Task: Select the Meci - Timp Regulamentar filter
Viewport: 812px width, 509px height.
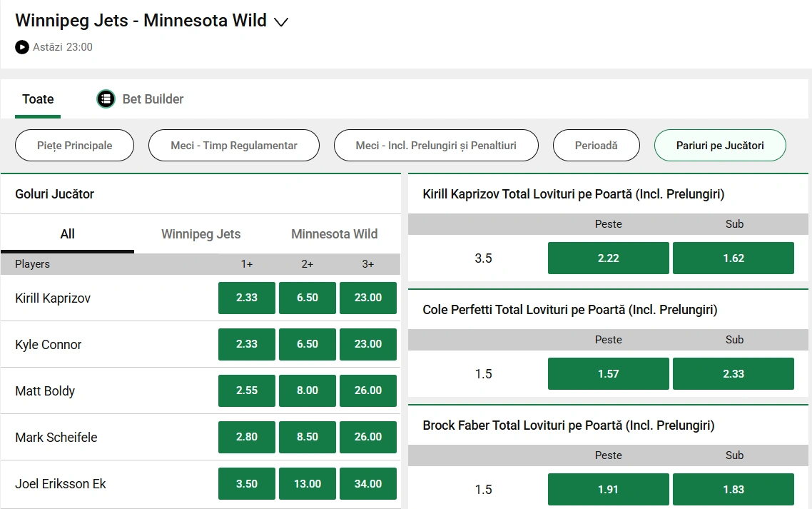Action: (x=233, y=145)
